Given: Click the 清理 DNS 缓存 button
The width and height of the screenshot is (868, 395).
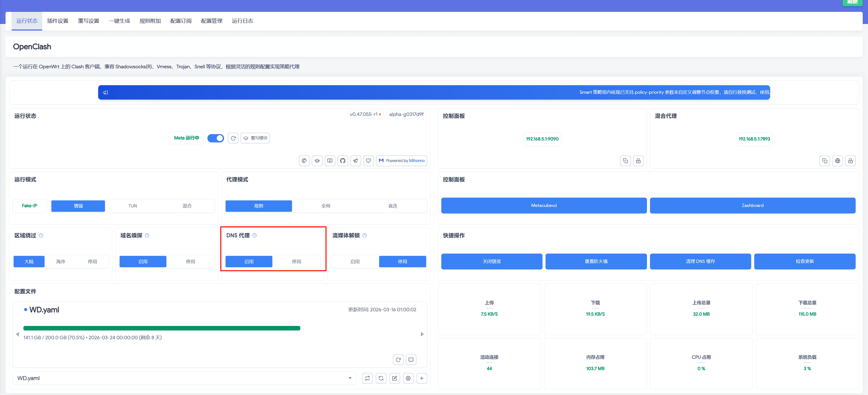Looking at the screenshot, I should pos(700,261).
